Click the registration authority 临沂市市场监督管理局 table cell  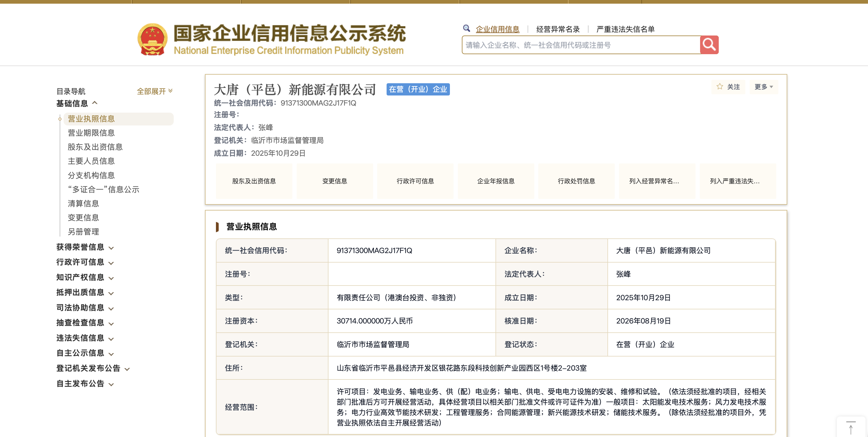pos(373,345)
